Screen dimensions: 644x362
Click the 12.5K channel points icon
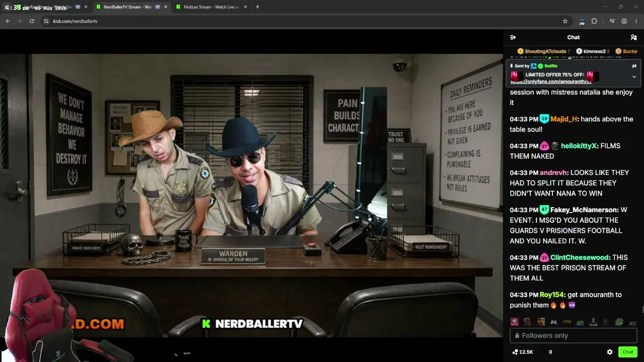pyautogui.click(x=515, y=352)
